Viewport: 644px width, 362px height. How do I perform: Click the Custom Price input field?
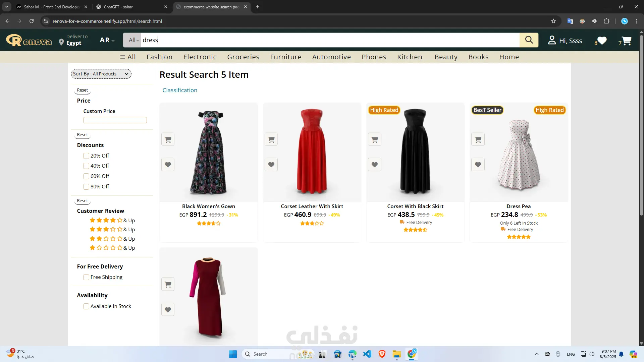pos(115,120)
